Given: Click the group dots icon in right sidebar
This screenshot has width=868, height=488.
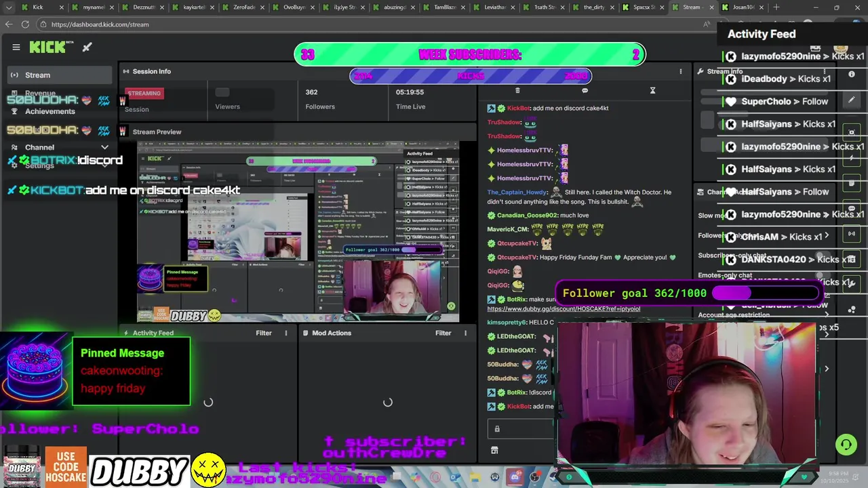Looking at the screenshot, I should click(852, 310).
